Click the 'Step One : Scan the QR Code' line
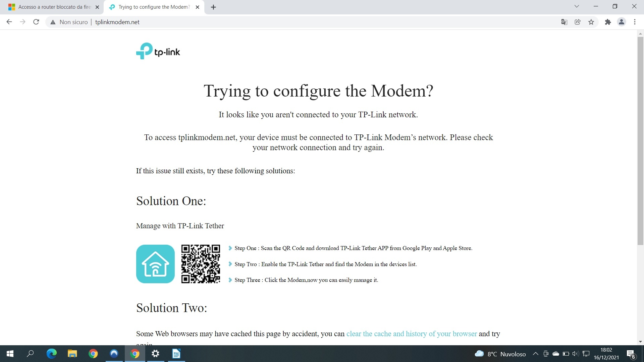 [x=353, y=248]
